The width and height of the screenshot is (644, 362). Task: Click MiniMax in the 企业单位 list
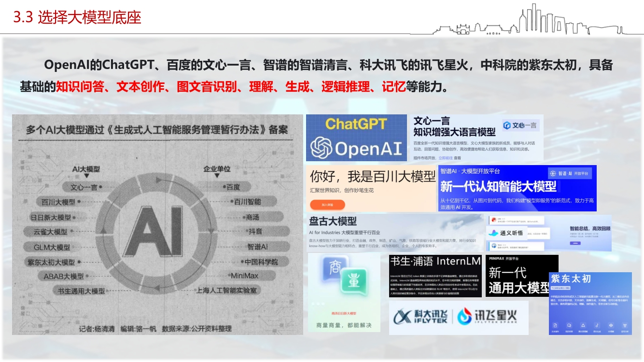click(x=244, y=276)
